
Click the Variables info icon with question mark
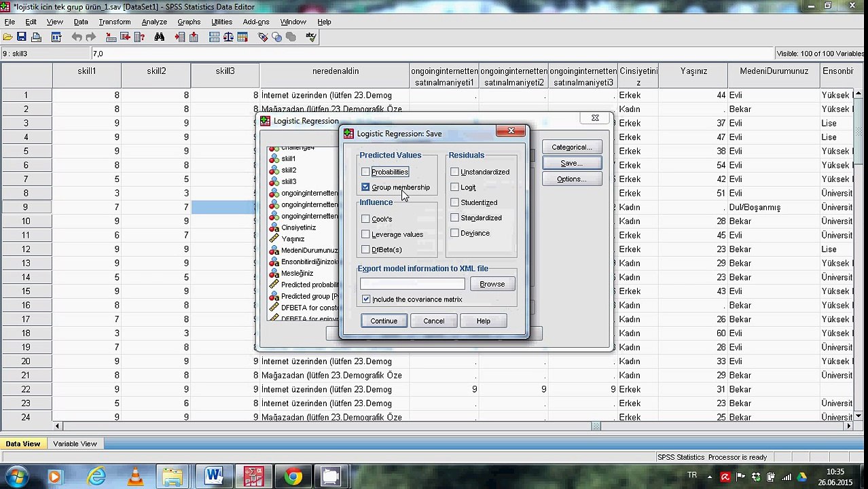pos(139,37)
